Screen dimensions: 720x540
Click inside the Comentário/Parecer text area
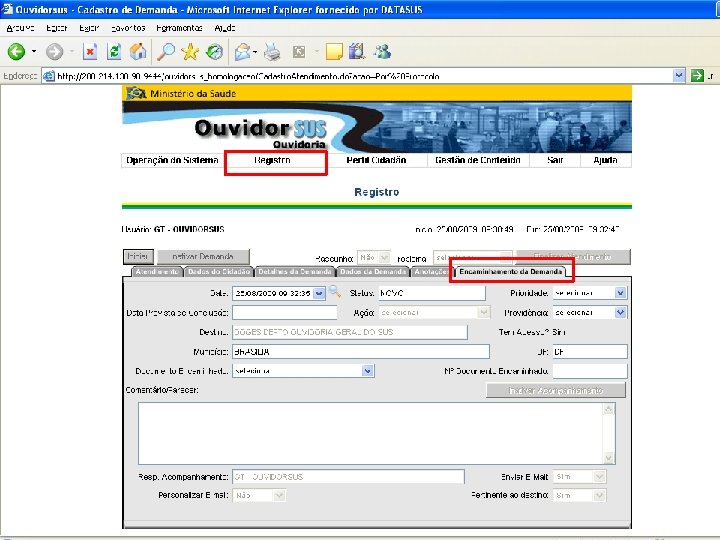[371, 433]
